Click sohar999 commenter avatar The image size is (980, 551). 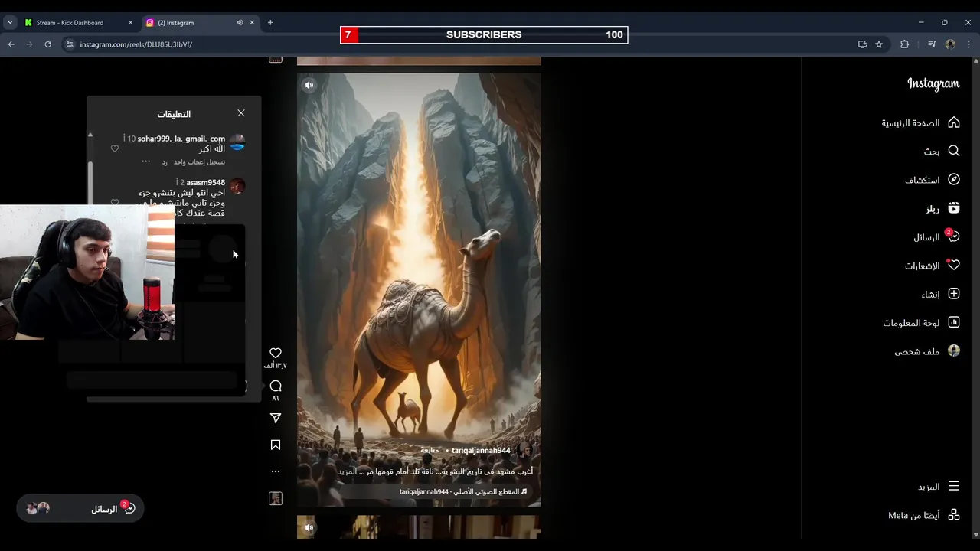237,142
